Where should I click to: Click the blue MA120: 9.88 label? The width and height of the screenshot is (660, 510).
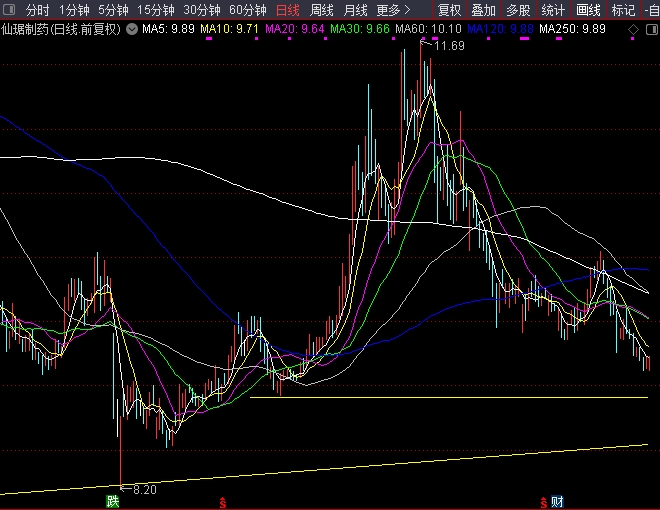click(x=500, y=29)
